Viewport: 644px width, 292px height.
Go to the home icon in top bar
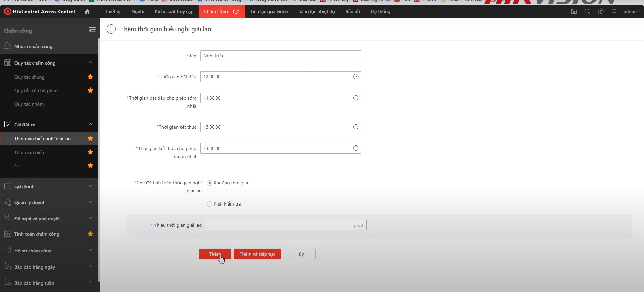tap(87, 12)
